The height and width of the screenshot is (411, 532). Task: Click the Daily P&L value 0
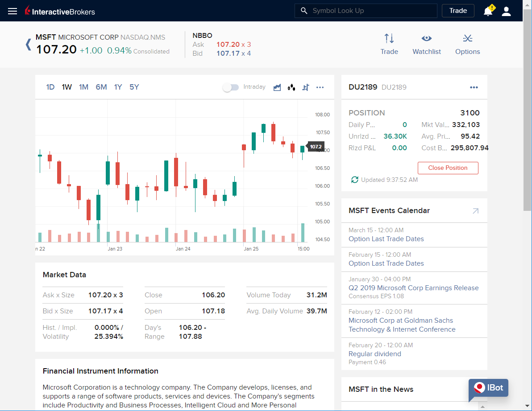coord(405,125)
